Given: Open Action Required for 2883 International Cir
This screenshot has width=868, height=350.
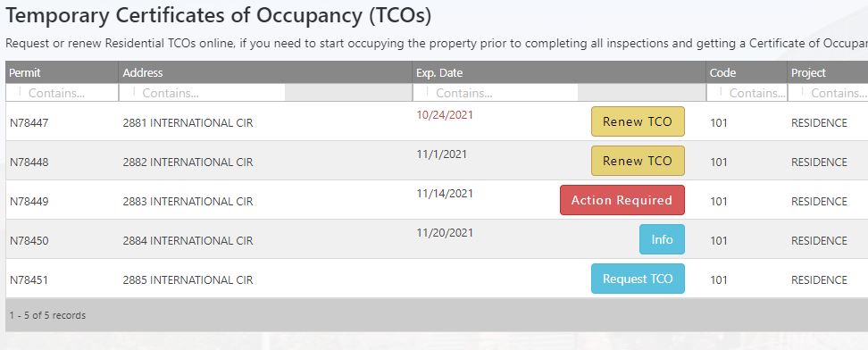Looking at the screenshot, I should [x=622, y=200].
